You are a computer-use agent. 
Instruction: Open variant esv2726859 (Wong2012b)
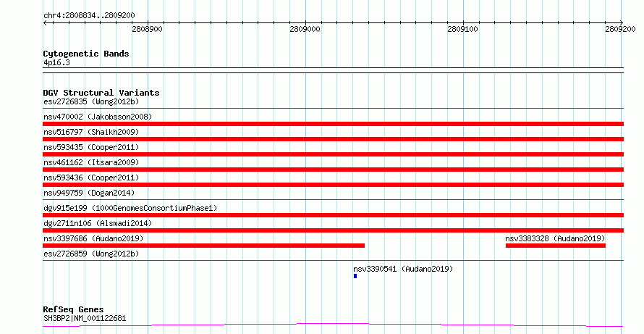pos(91,254)
